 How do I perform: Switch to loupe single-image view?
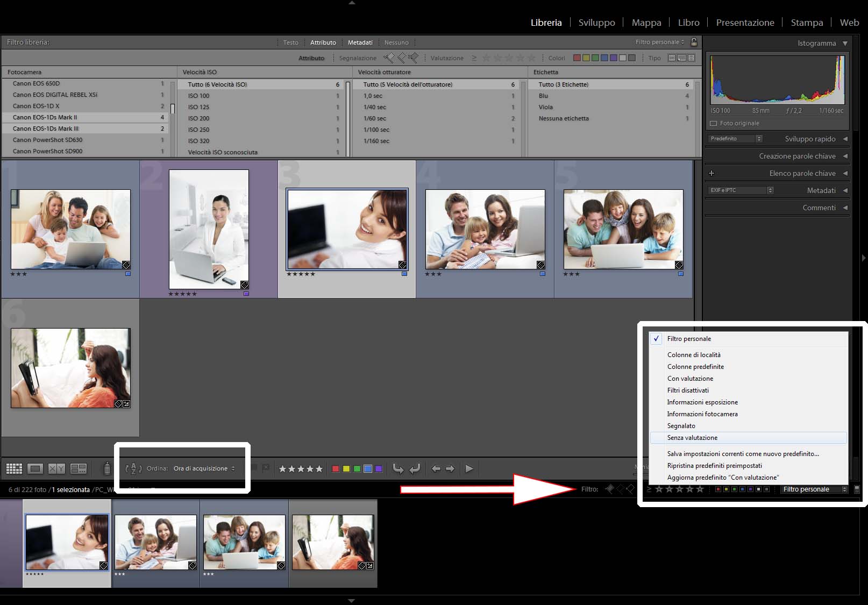pos(35,469)
